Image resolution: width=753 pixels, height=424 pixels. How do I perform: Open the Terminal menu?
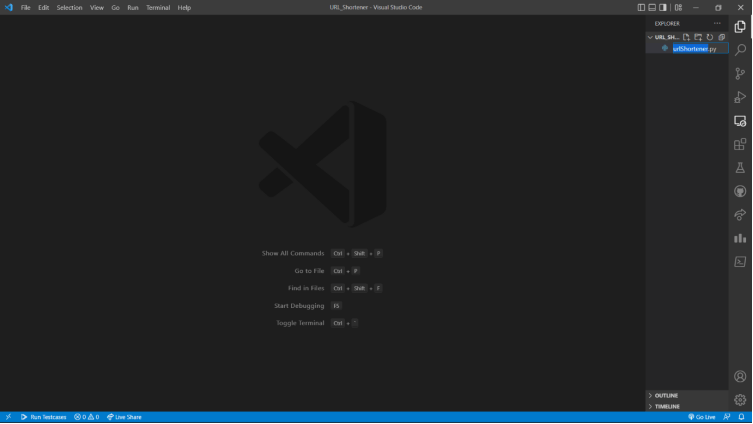pyautogui.click(x=158, y=7)
